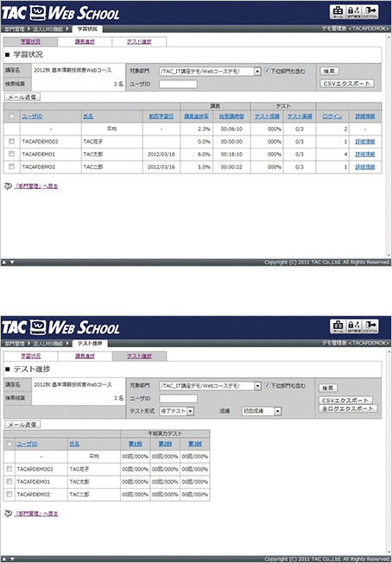Toggle 下位部門も含む checkbox on 学習状況 screen
392x563 pixels.
coord(267,71)
